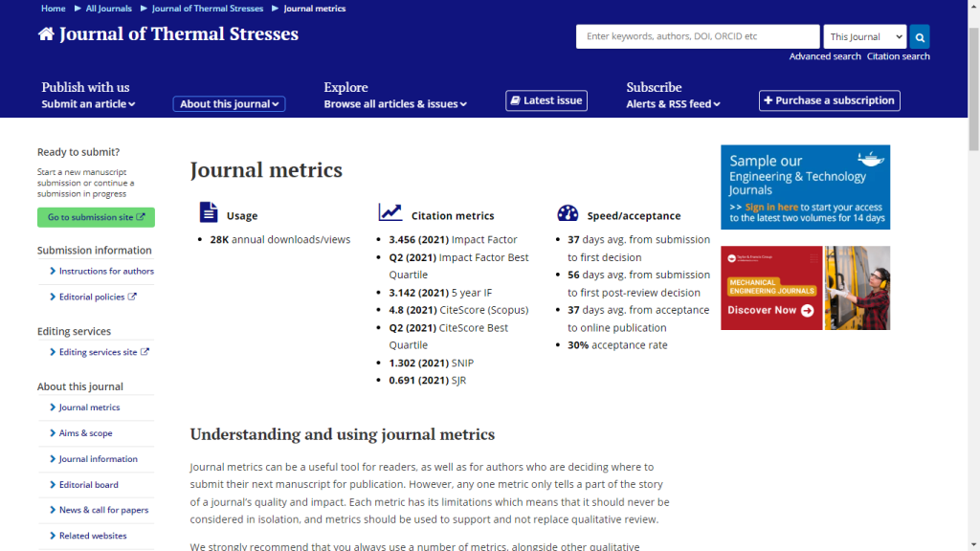The image size is (980, 551).
Task: Expand Browse all articles & issues
Action: coord(395,103)
